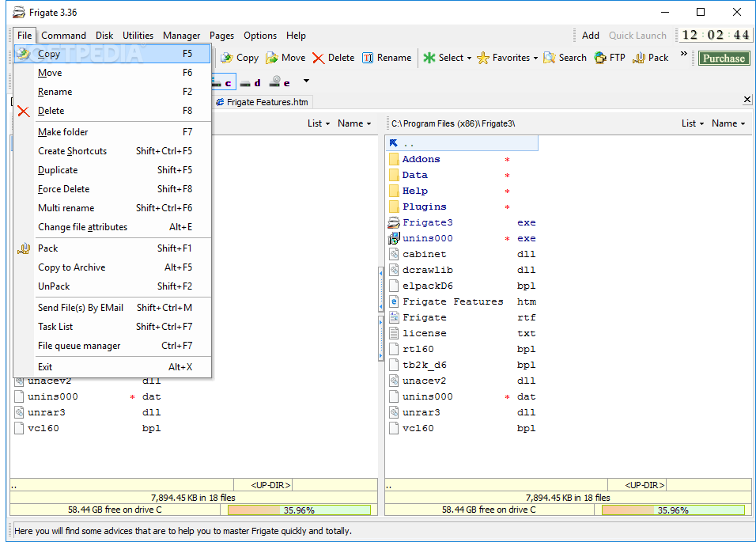Select tb2k_d6 bpl file
756x542 pixels.
click(462, 365)
